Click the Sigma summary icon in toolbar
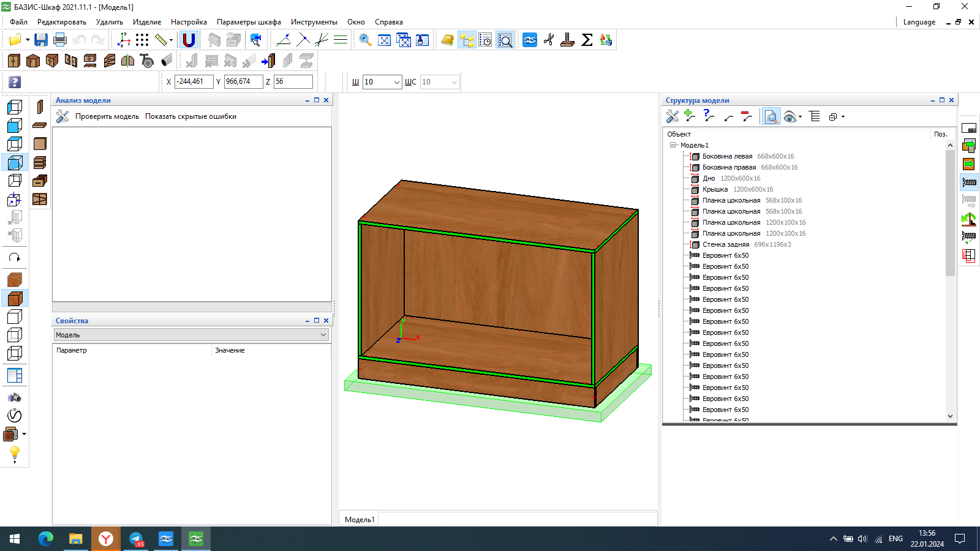The image size is (980, 551). click(587, 40)
